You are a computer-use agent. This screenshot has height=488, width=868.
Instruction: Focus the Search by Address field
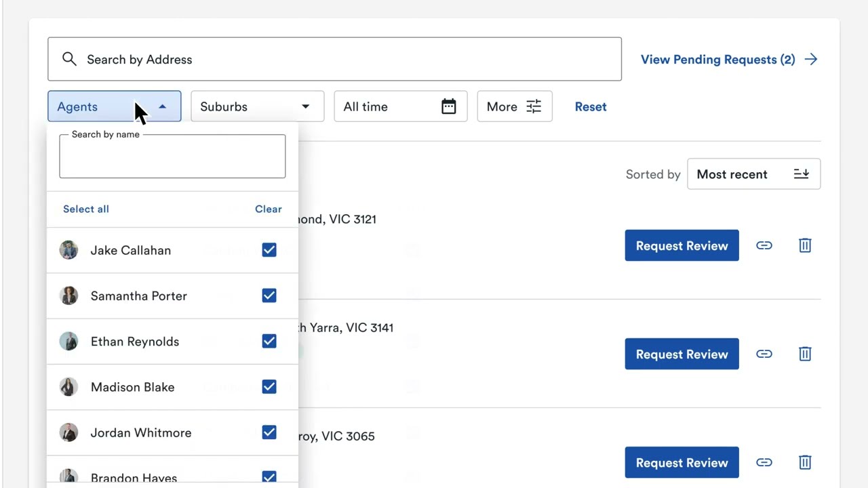[334, 59]
